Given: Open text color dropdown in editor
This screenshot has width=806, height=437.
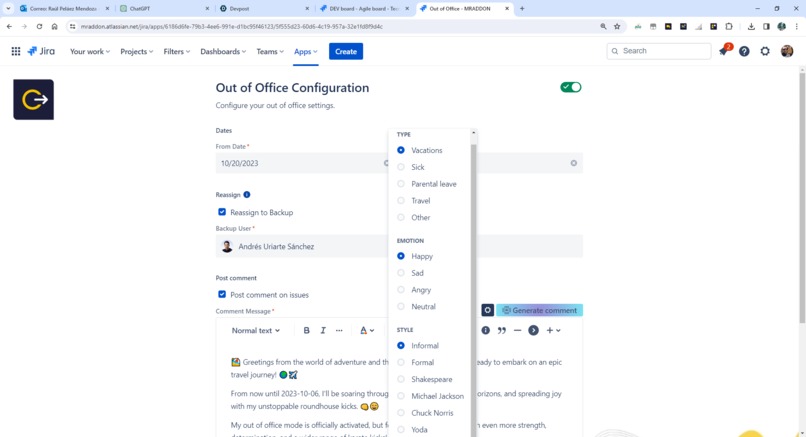Looking at the screenshot, I should pos(367,331).
